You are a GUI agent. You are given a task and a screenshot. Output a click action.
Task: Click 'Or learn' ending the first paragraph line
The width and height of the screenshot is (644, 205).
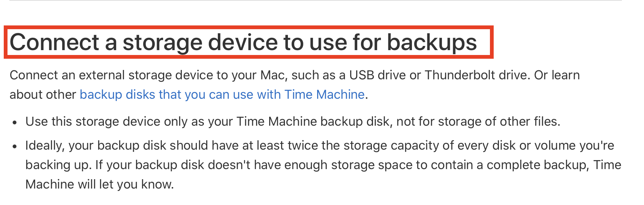[x=557, y=75]
